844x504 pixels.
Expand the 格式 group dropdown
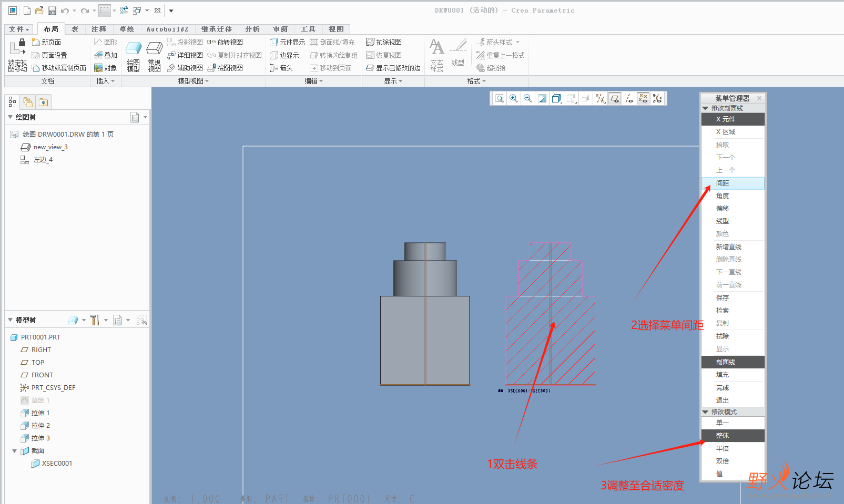pos(477,81)
